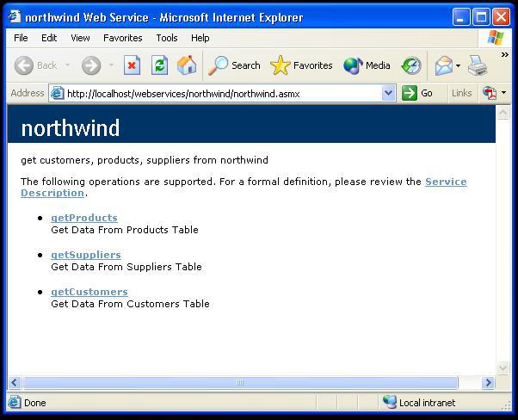
Task: Open the Help menu
Action: pos(200,38)
